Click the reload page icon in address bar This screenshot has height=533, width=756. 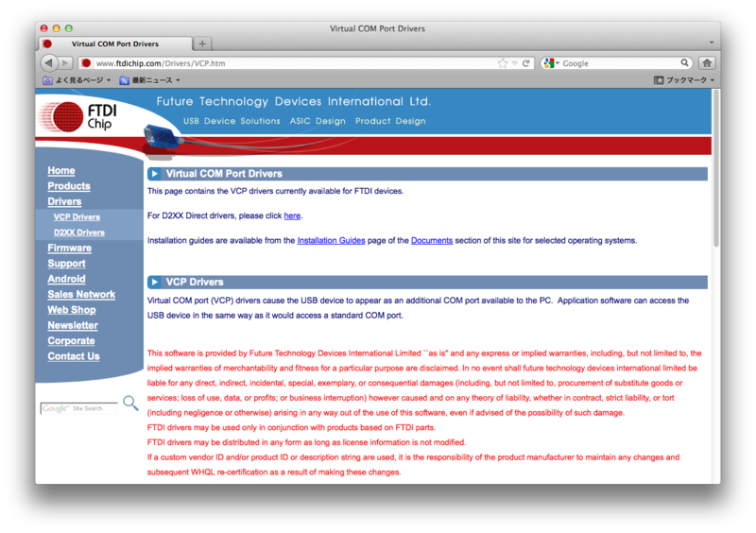[526, 63]
